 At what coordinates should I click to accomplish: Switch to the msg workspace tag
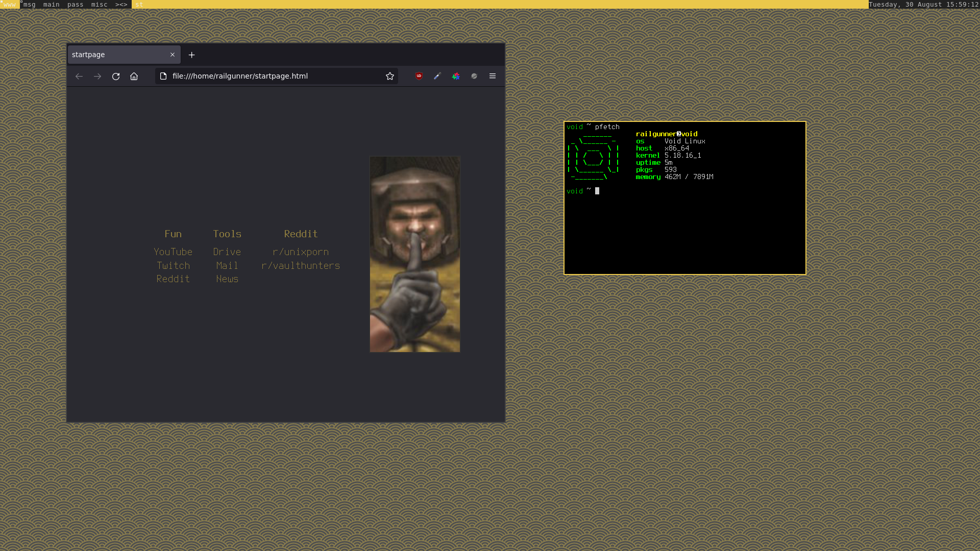pyautogui.click(x=29, y=5)
